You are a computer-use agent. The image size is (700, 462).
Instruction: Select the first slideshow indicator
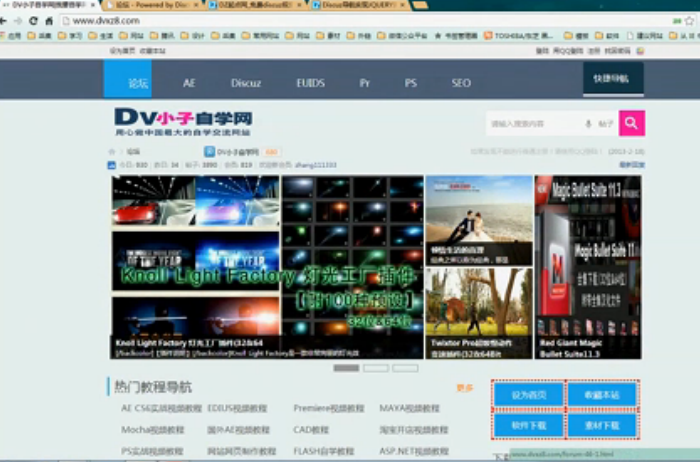coord(346,368)
